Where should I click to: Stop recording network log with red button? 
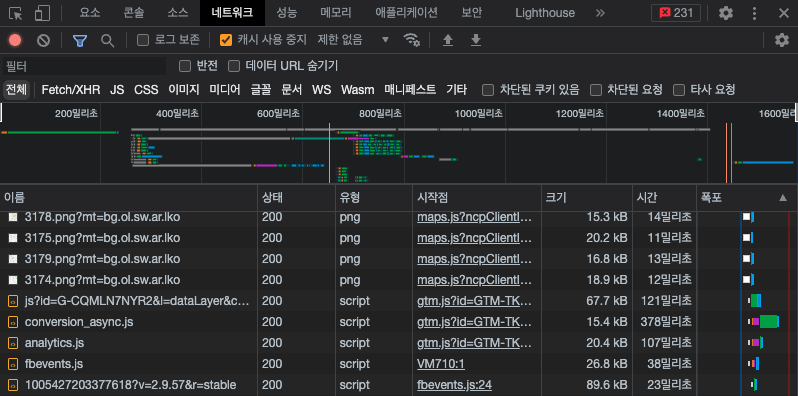15,40
